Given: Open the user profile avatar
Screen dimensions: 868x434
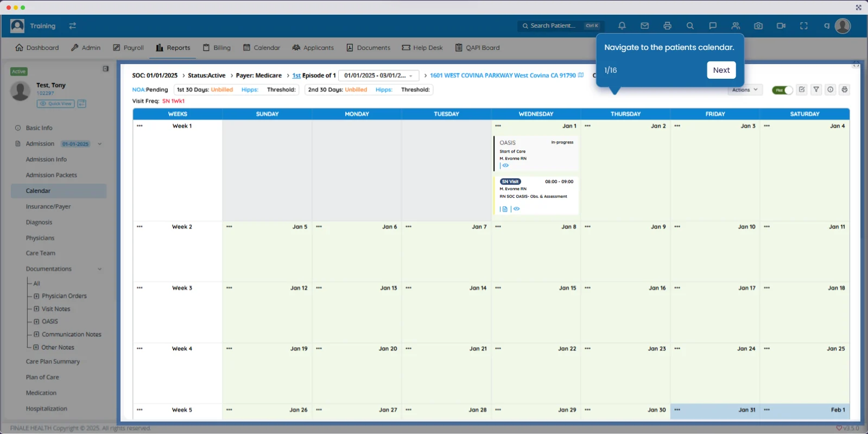Looking at the screenshot, I should [842, 26].
